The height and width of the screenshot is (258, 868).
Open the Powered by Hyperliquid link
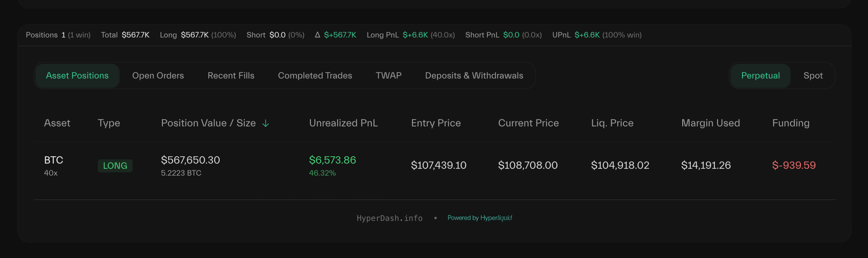(479, 218)
